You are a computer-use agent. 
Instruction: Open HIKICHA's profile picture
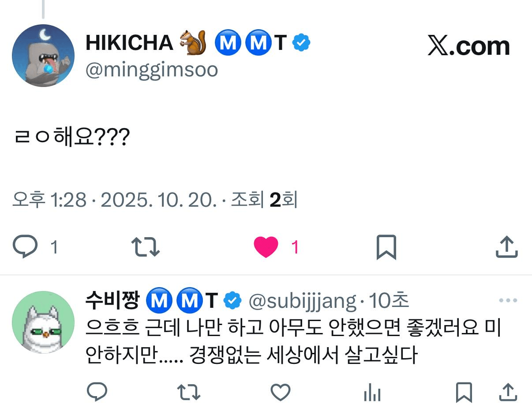click(43, 56)
